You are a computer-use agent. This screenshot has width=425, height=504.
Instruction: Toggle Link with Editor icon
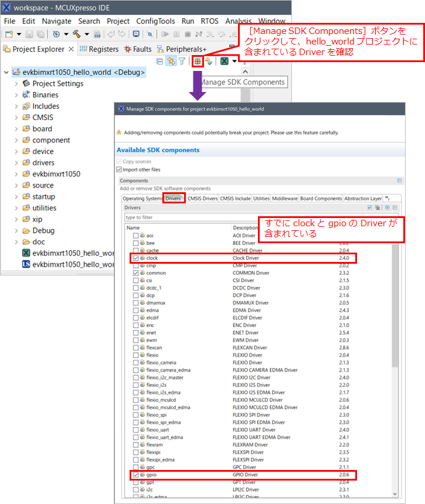(171, 61)
